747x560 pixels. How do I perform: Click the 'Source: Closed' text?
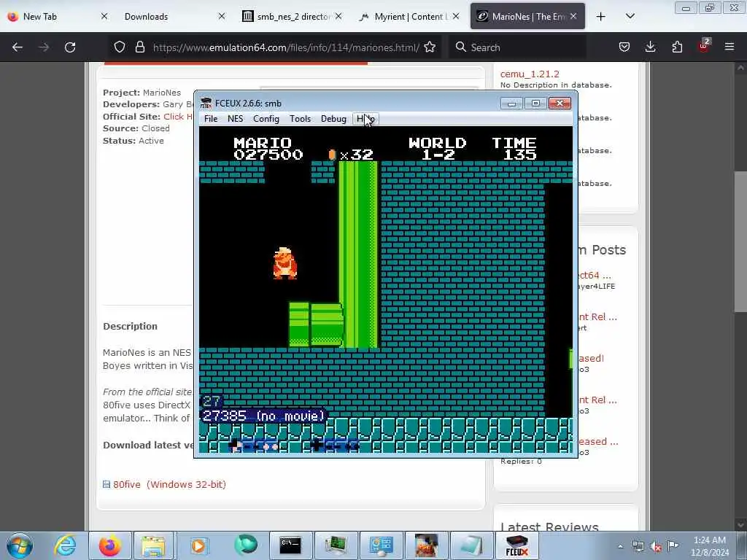pos(136,128)
